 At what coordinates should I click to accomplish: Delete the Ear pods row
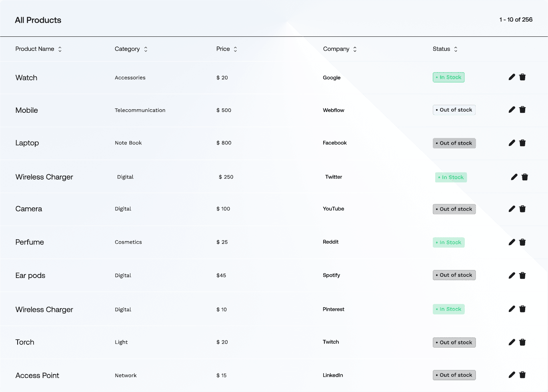tap(522, 276)
